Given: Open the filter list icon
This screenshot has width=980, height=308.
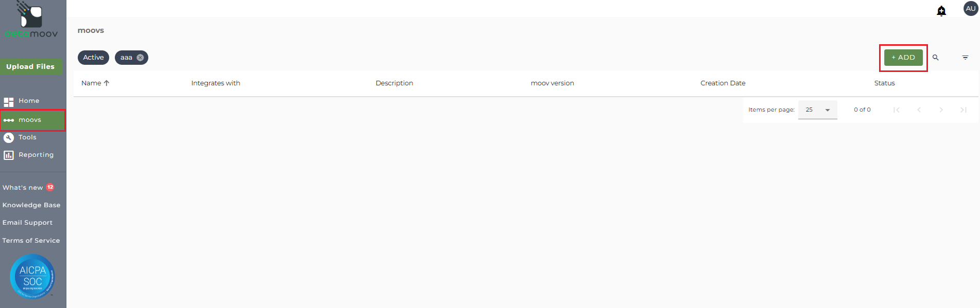Looking at the screenshot, I should tap(965, 58).
